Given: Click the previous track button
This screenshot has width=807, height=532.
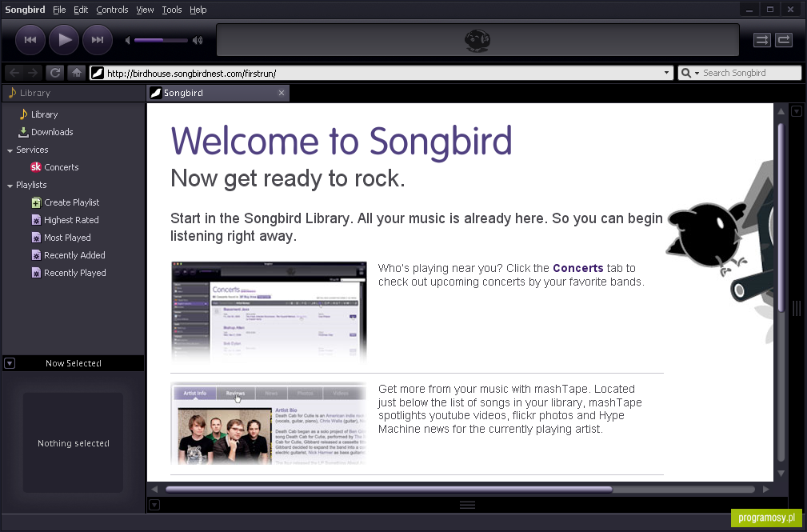Looking at the screenshot, I should tap(30, 40).
